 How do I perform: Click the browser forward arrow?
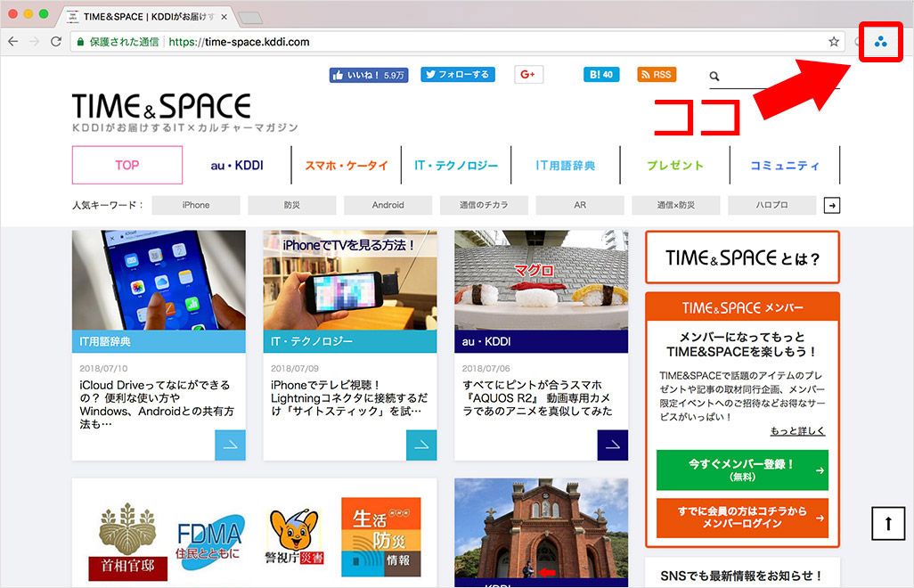point(35,41)
